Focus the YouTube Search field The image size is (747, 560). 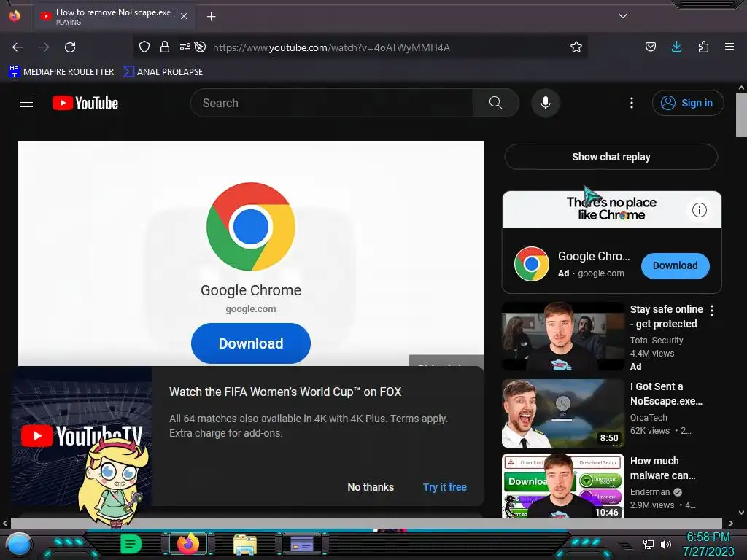coord(332,103)
